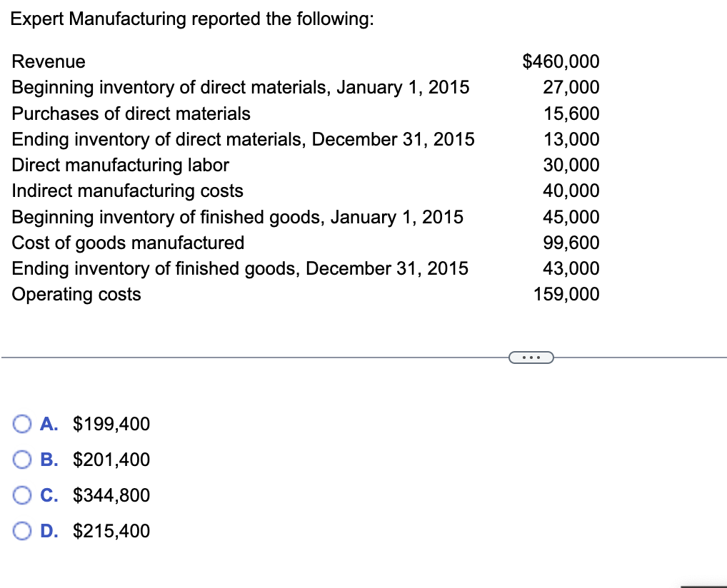This screenshot has width=727, height=588.
Task: Select the Cost of goods manufactured row
Action: [129, 243]
